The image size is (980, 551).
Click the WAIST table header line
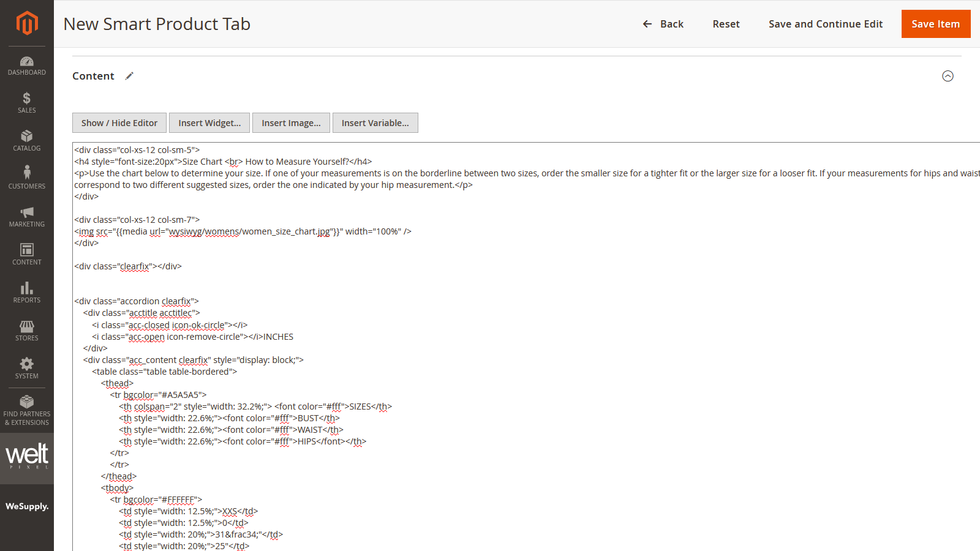231,430
